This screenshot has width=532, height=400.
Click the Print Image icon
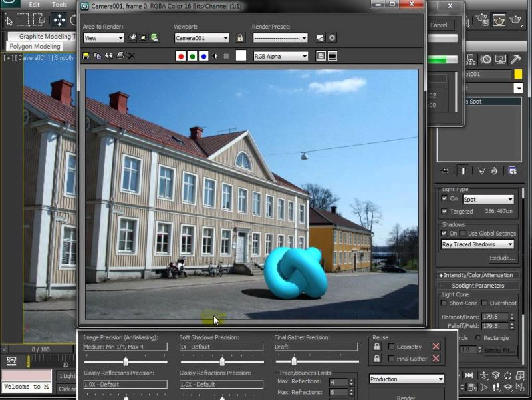120,56
